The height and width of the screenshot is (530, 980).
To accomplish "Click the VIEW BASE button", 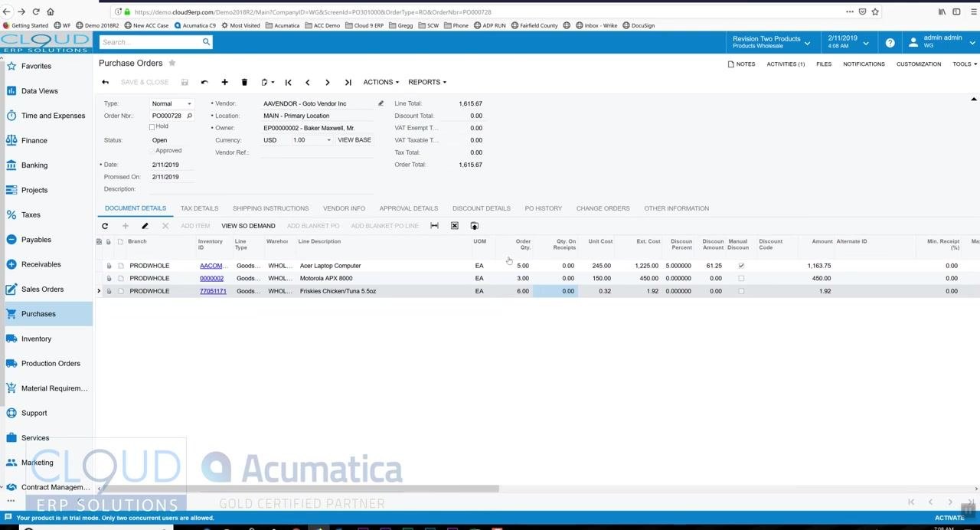I will click(x=354, y=140).
